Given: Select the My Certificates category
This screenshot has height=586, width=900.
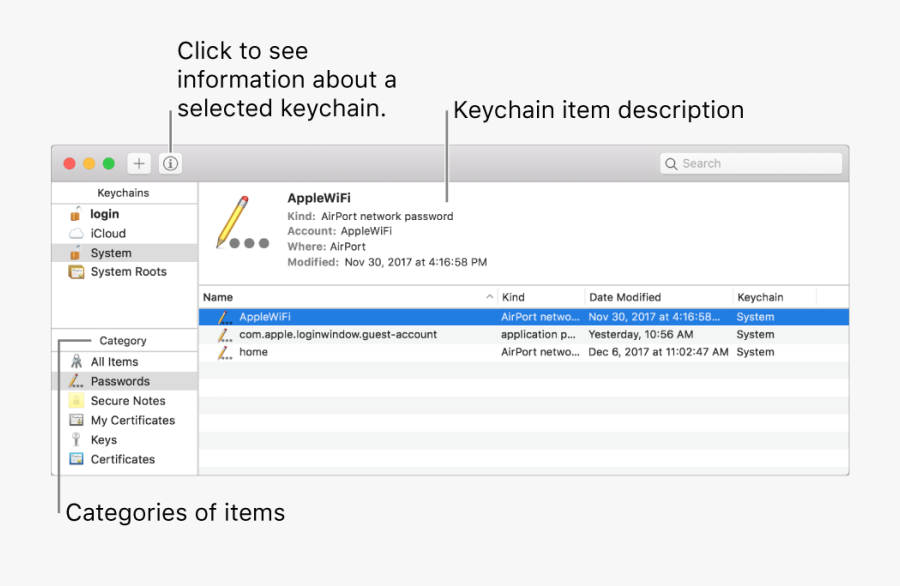Looking at the screenshot, I should pyautogui.click(x=125, y=420).
